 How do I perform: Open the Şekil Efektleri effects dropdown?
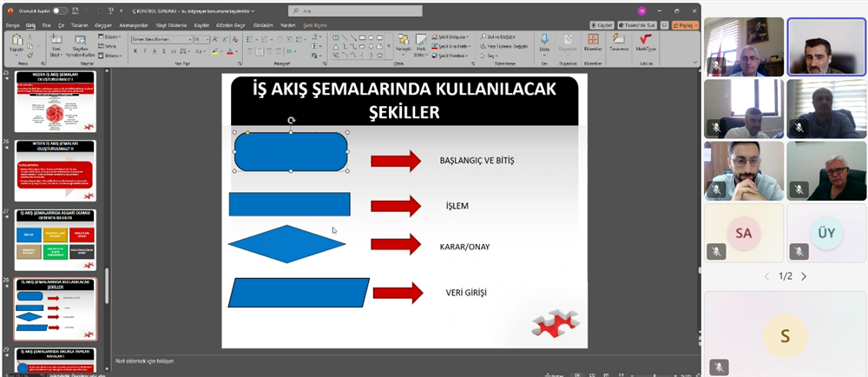450,56
